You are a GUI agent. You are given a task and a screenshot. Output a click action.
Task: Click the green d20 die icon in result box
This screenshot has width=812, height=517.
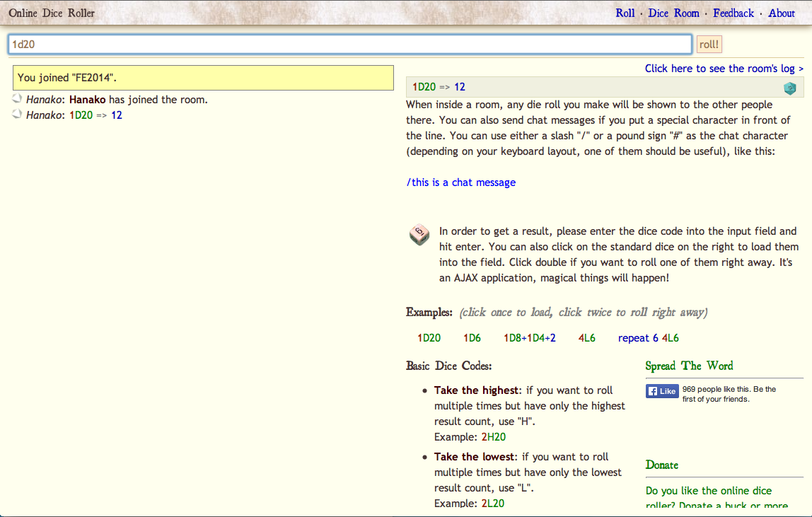[790, 88]
